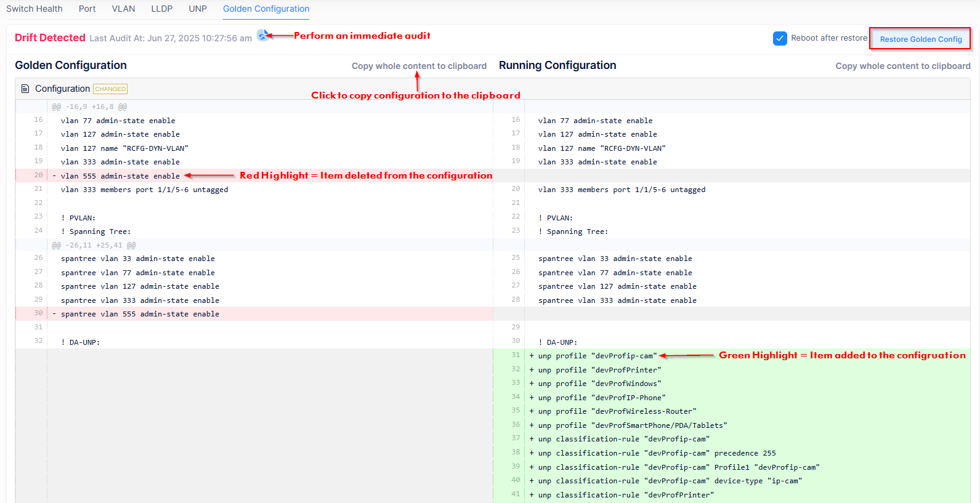980x503 pixels.
Task: Click the immediate audit refresh icon
Action: [262, 36]
